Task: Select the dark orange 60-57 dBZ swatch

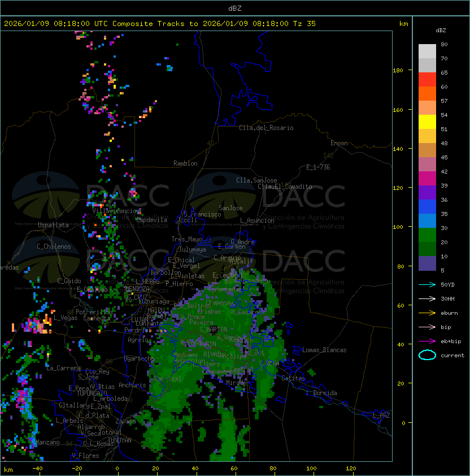Action: (x=427, y=94)
